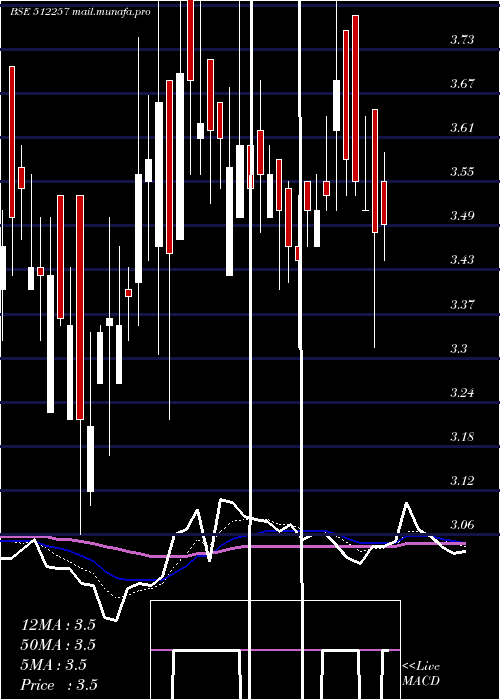The height and width of the screenshot is (700, 500).
Task: Click the 3.24 price axis label
Action: pyautogui.click(x=462, y=393)
